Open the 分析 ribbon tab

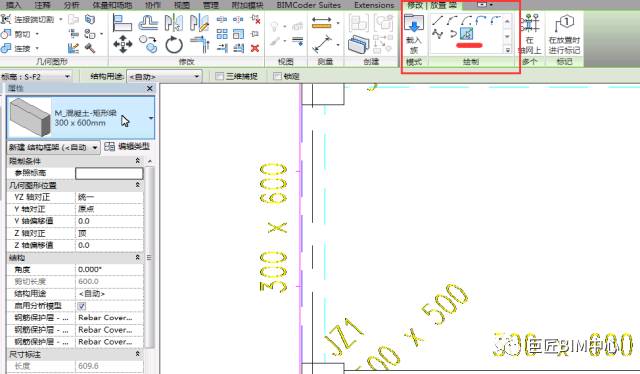tap(71, 5)
